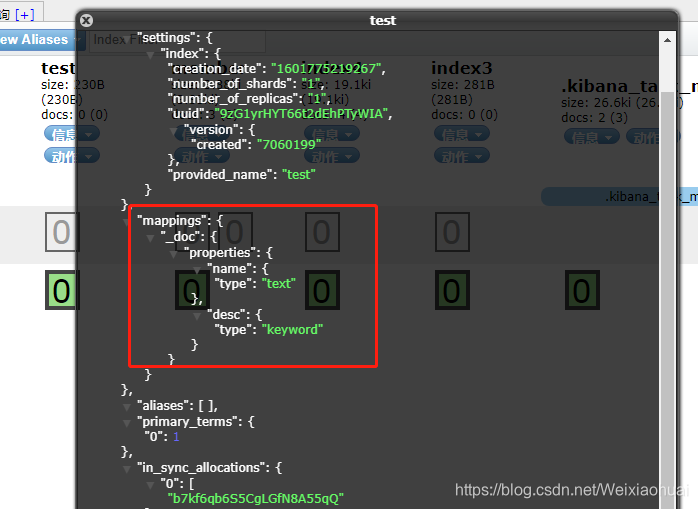Screen dimensions: 698x509
Task: Select green shard 0 under .kibana_ta index
Action: [x=582, y=290]
